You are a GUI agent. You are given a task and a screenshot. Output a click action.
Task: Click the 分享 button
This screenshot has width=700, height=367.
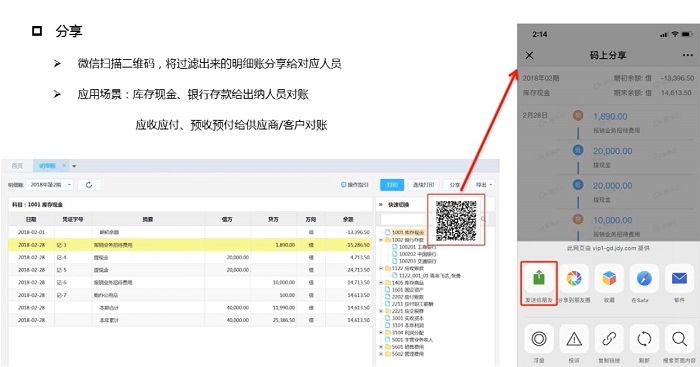[x=454, y=185]
